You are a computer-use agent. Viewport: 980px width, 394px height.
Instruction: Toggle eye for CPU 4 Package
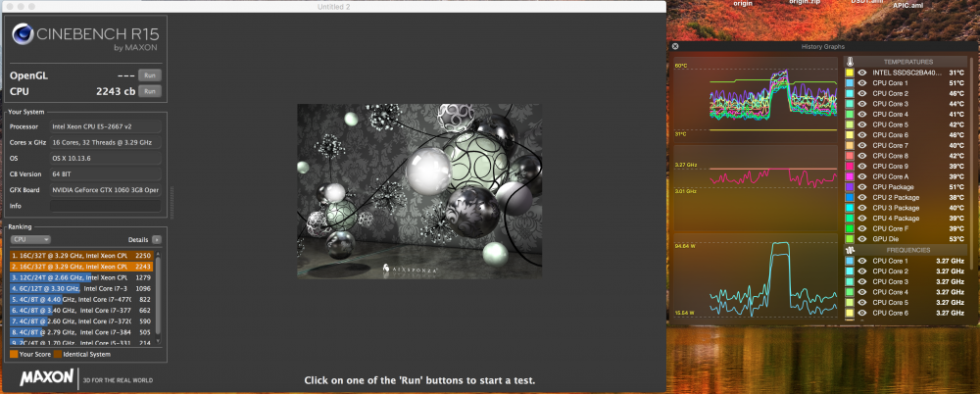click(861, 219)
